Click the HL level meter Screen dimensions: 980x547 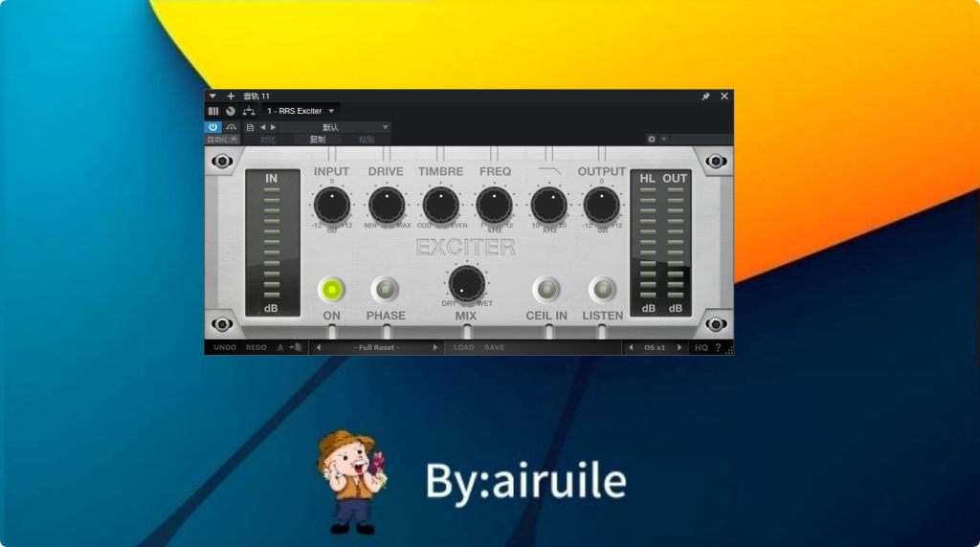[648, 243]
